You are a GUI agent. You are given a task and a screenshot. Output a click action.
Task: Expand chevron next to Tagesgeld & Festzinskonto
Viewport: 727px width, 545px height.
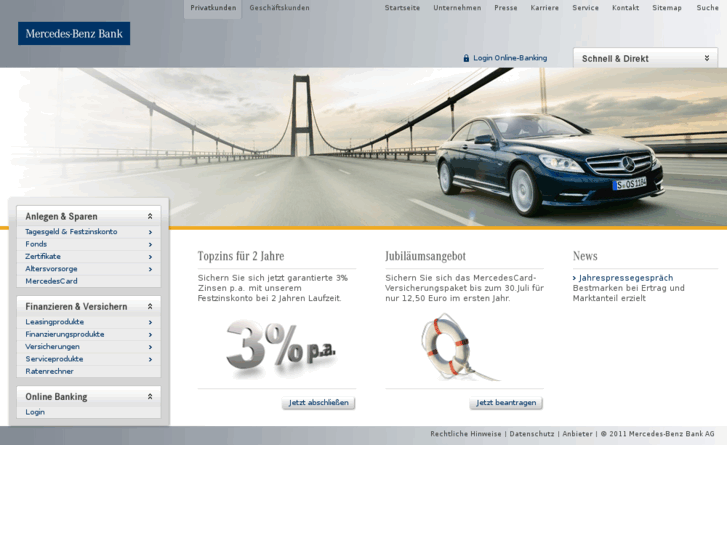[x=150, y=232]
